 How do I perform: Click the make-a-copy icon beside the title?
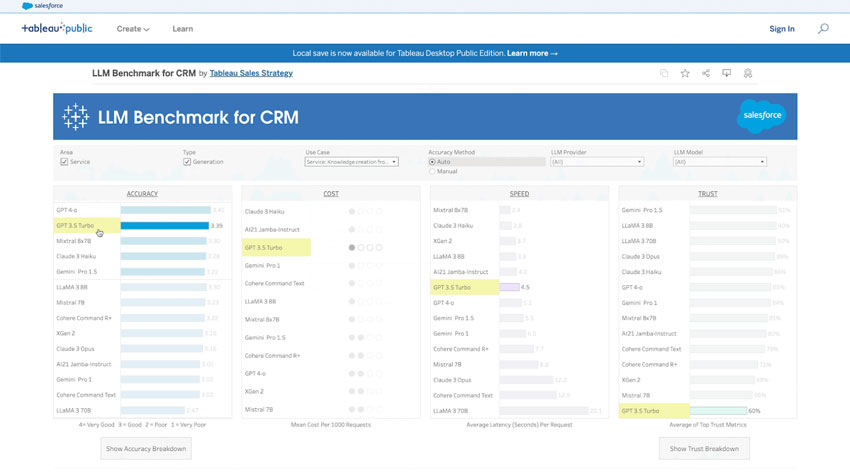click(664, 73)
